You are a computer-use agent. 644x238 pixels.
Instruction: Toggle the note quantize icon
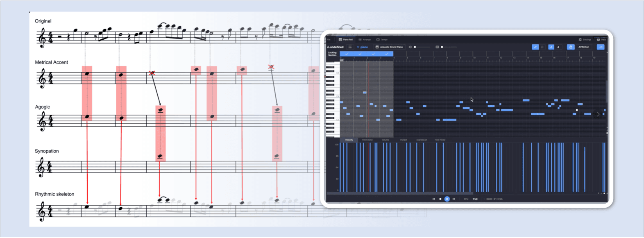click(x=551, y=47)
